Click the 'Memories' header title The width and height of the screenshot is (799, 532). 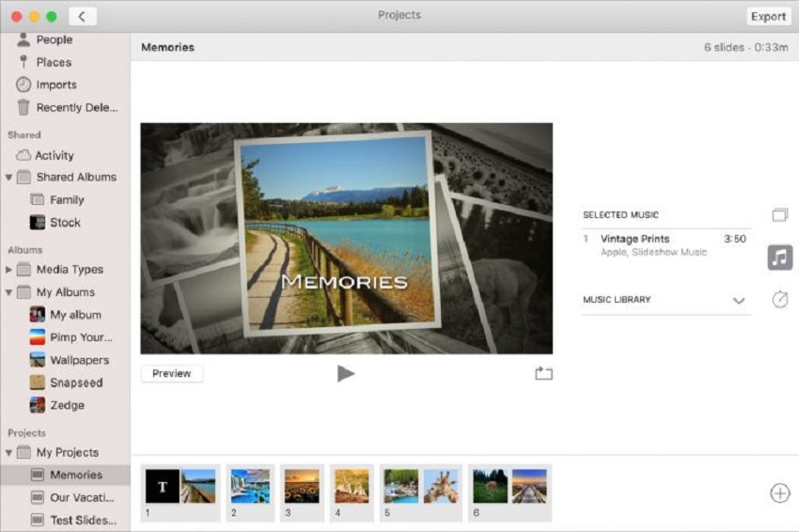pyautogui.click(x=167, y=47)
